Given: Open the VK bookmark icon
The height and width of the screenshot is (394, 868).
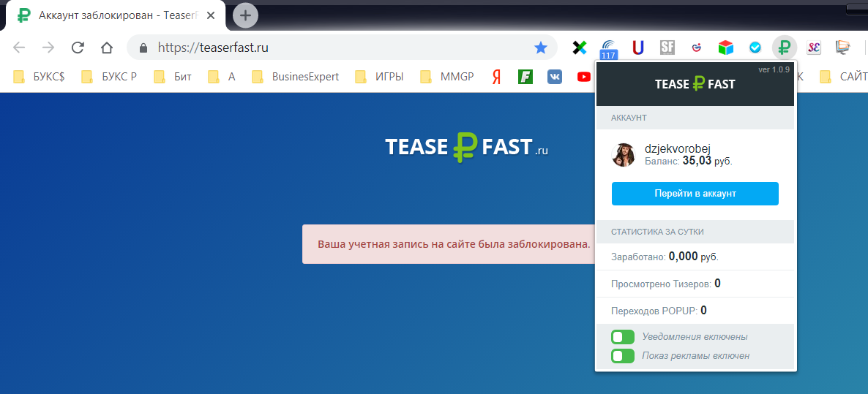Looking at the screenshot, I should pyautogui.click(x=555, y=76).
